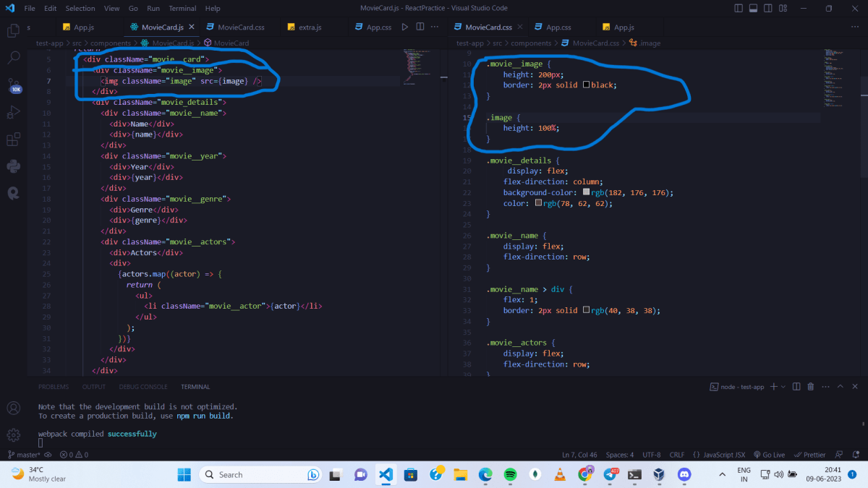The image size is (868, 488).
Task: Open color rgb(78, 62, 62) swatch
Action: [x=539, y=203]
